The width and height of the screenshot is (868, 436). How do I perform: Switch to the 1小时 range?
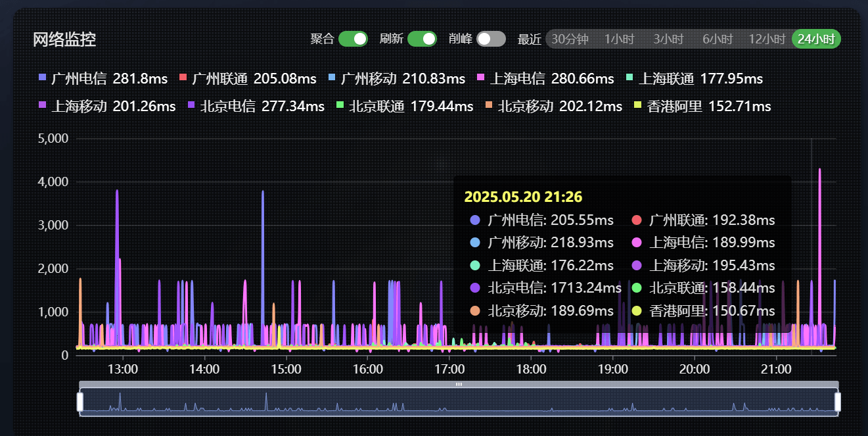(x=619, y=39)
